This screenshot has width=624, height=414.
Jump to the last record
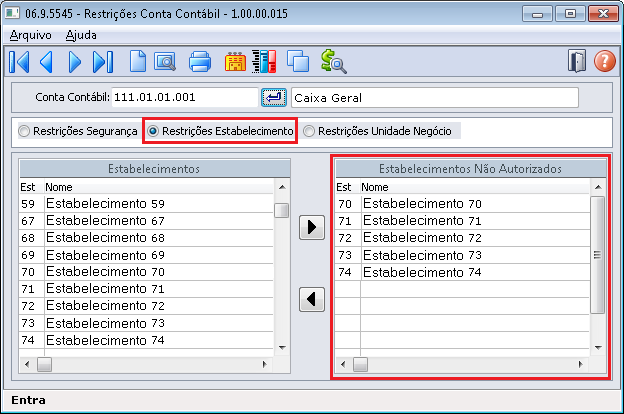tap(103, 62)
